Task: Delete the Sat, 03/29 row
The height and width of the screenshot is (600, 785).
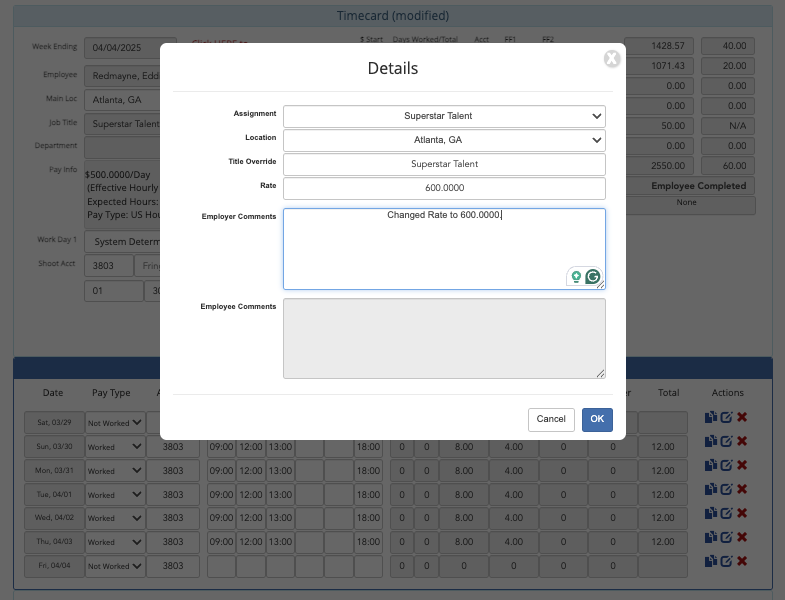Action: pyautogui.click(x=742, y=417)
